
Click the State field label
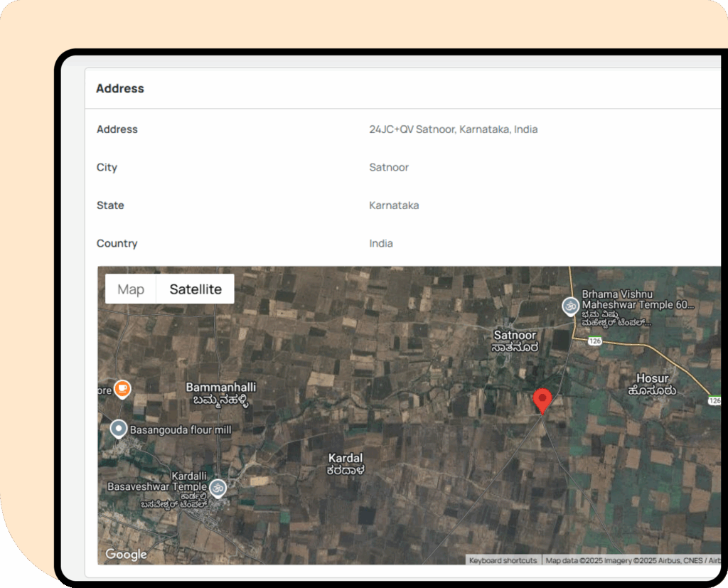pyautogui.click(x=110, y=205)
